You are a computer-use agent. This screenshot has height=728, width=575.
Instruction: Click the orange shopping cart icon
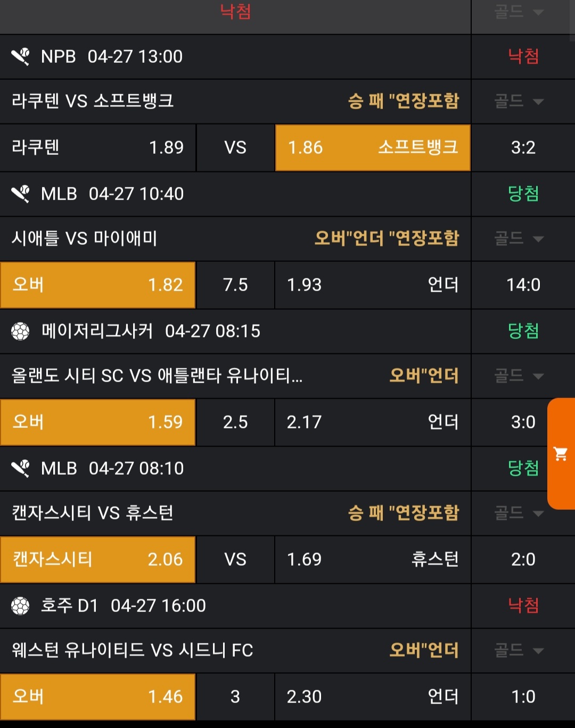click(561, 454)
